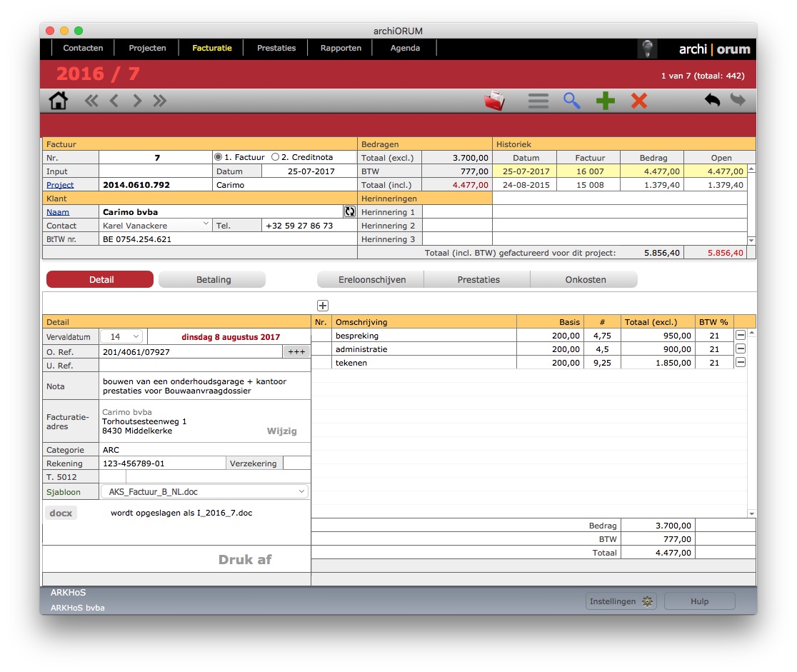
Task: Open Instellingen settings button
Action: point(621,601)
